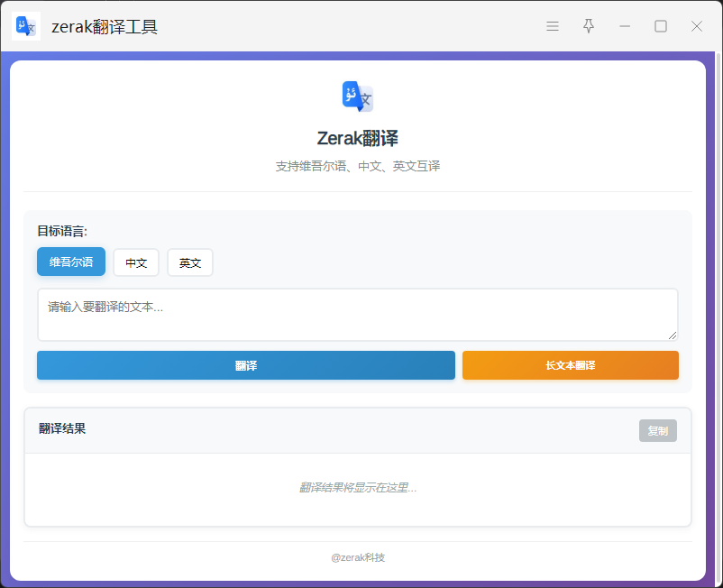This screenshot has height=588, width=723.
Task: Click the zerak app icon in title bar
Action: 26,26
